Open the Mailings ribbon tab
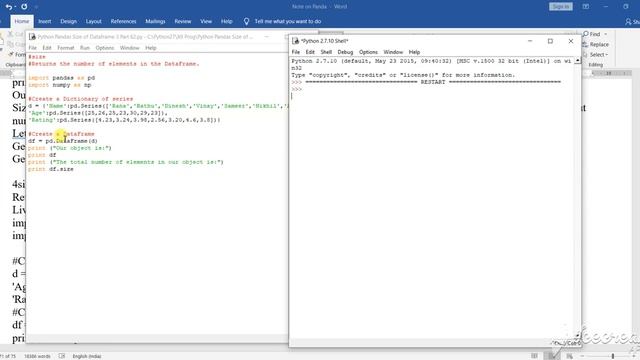Image resolution: width=640 pixels, height=360 pixels. (155, 21)
